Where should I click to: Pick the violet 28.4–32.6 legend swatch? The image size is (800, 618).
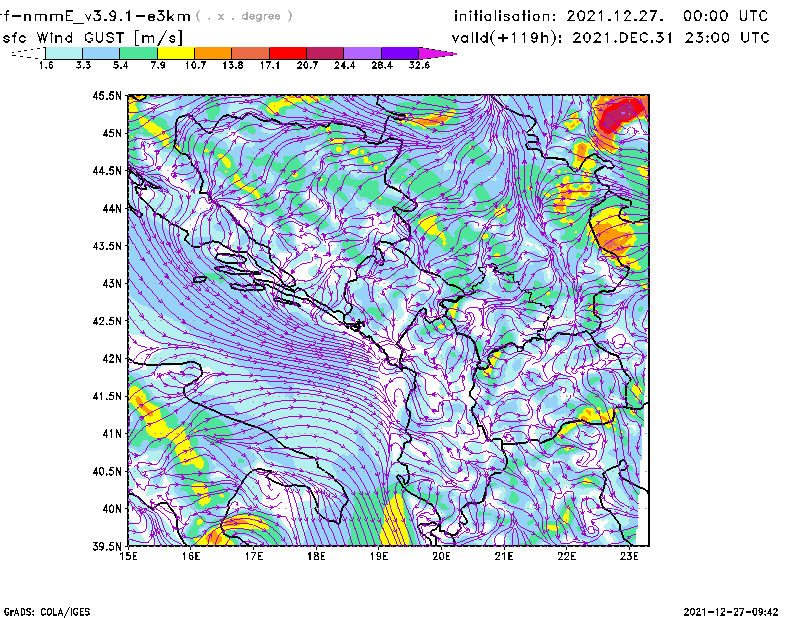click(399, 53)
